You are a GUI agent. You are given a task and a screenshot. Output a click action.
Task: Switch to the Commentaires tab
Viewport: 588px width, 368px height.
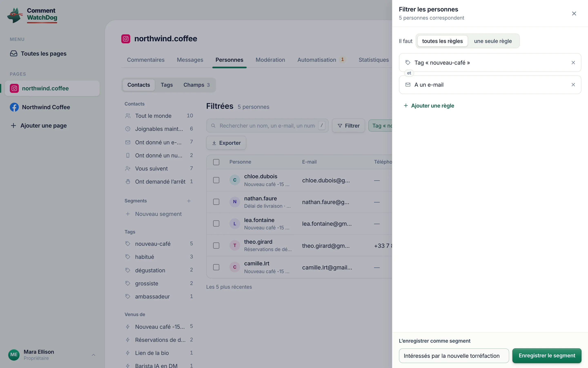[x=146, y=60]
